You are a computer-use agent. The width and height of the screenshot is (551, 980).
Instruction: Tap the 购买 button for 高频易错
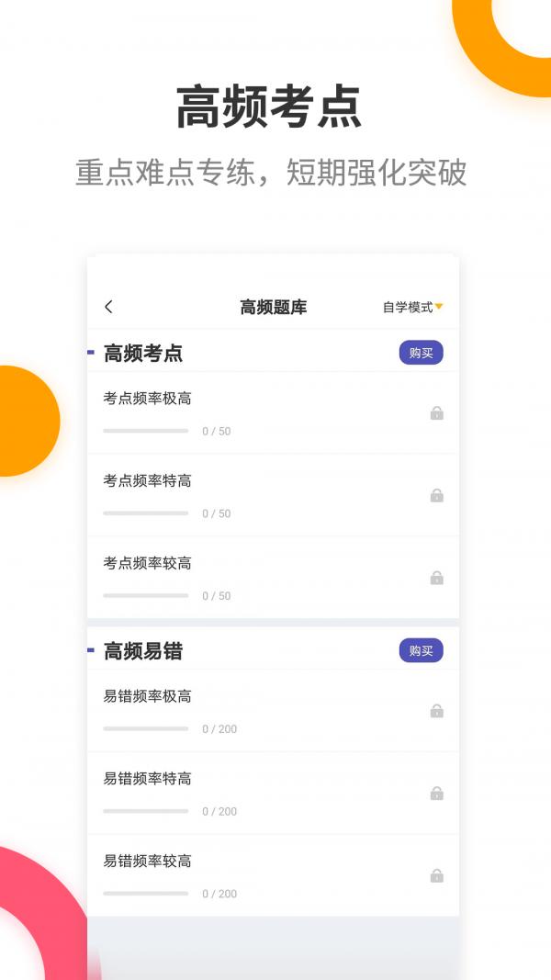(x=421, y=650)
